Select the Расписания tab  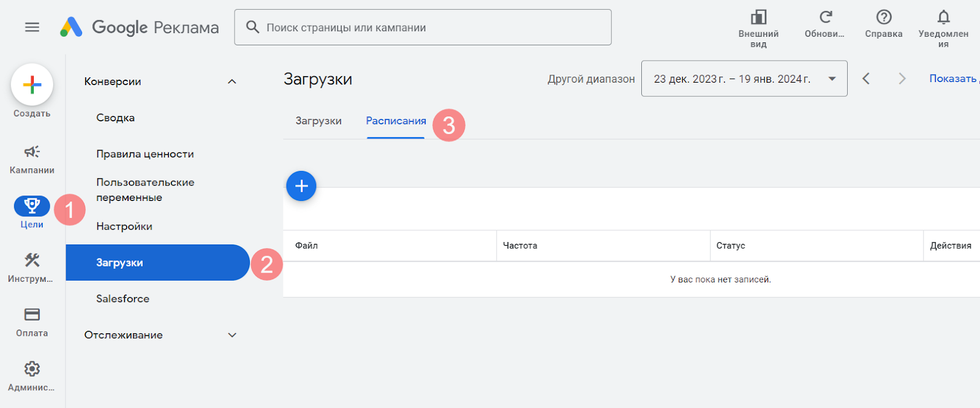[x=396, y=121]
